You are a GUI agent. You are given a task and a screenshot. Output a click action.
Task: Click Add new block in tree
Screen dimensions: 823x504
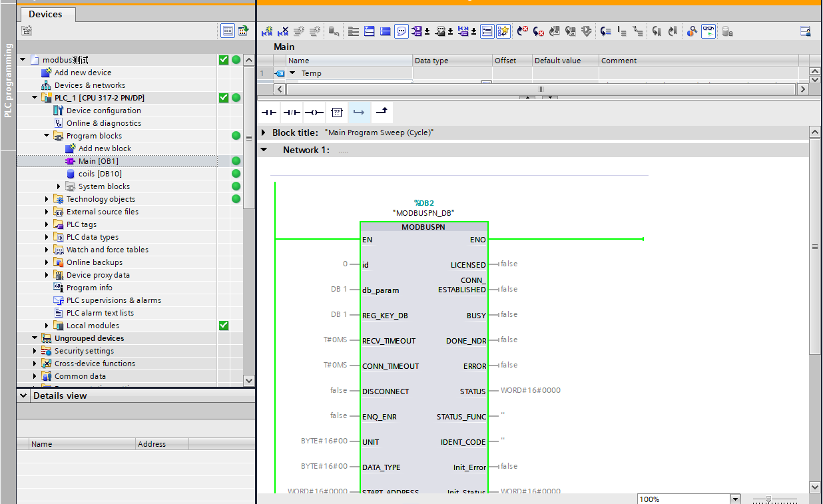point(104,148)
